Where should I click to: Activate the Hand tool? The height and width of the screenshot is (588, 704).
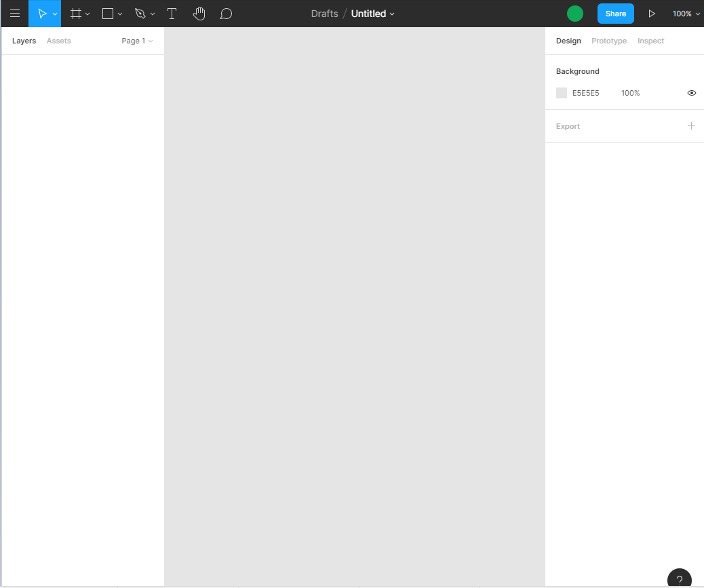199,14
